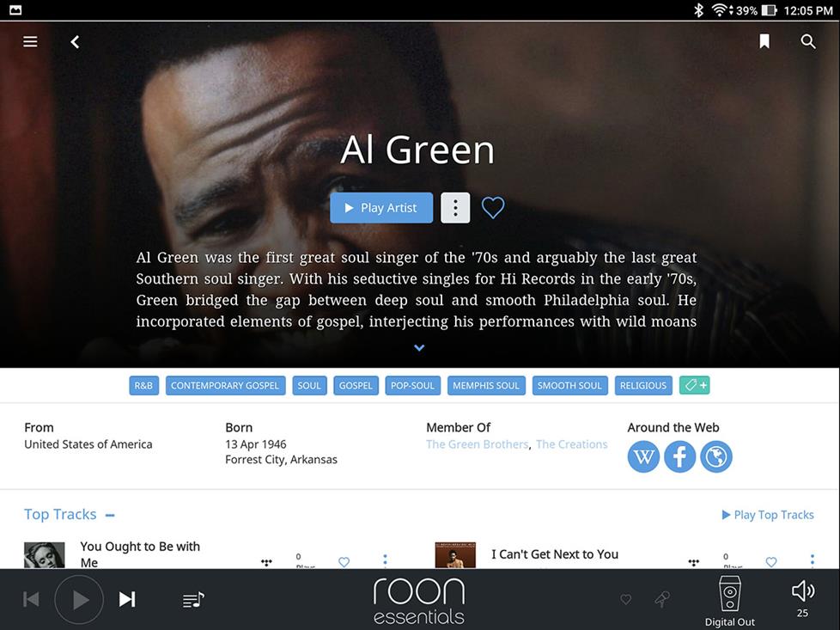
Task: Open search with the magnifier icon
Action: (808, 41)
